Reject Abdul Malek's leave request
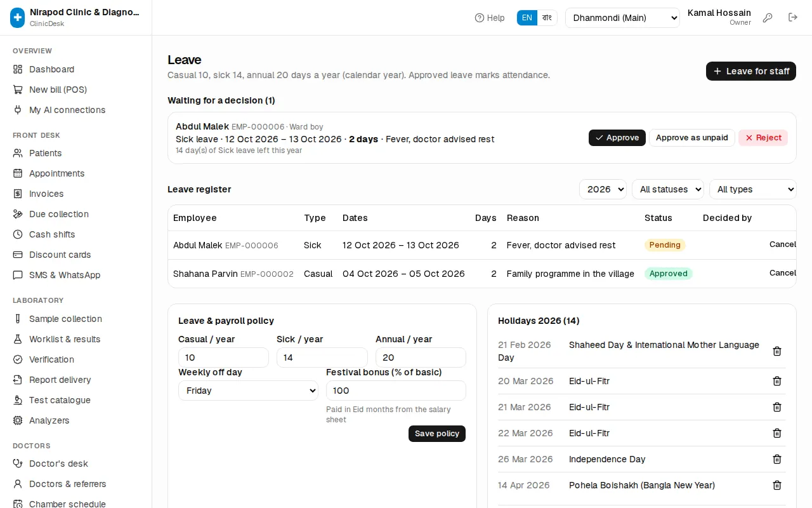This screenshot has height=508, width=812. pos(763,138)
